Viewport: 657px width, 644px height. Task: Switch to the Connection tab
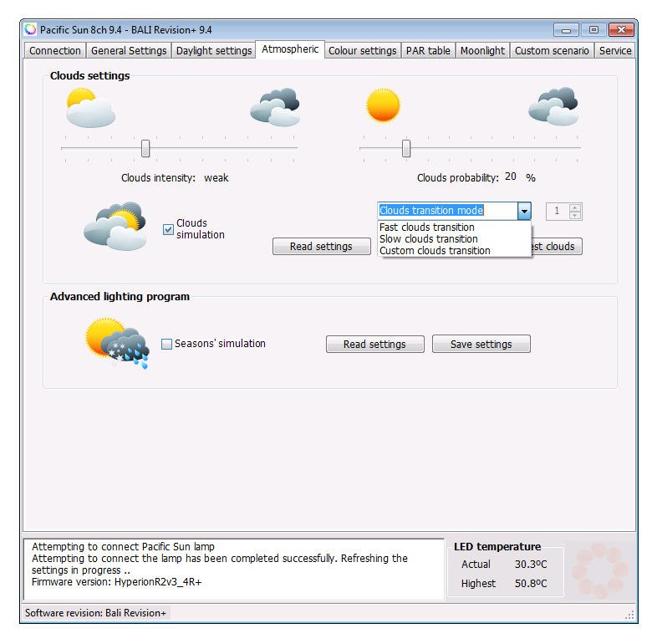point(55,51)
